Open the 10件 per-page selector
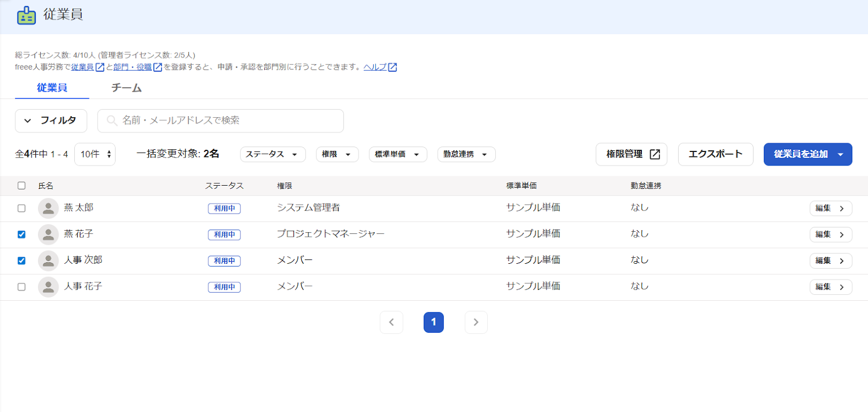The width and height of the screenshot is (868, 412). 95,154
